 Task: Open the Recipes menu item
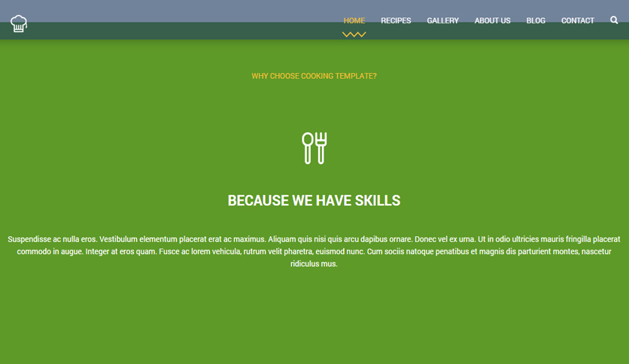tap(396, 20)
